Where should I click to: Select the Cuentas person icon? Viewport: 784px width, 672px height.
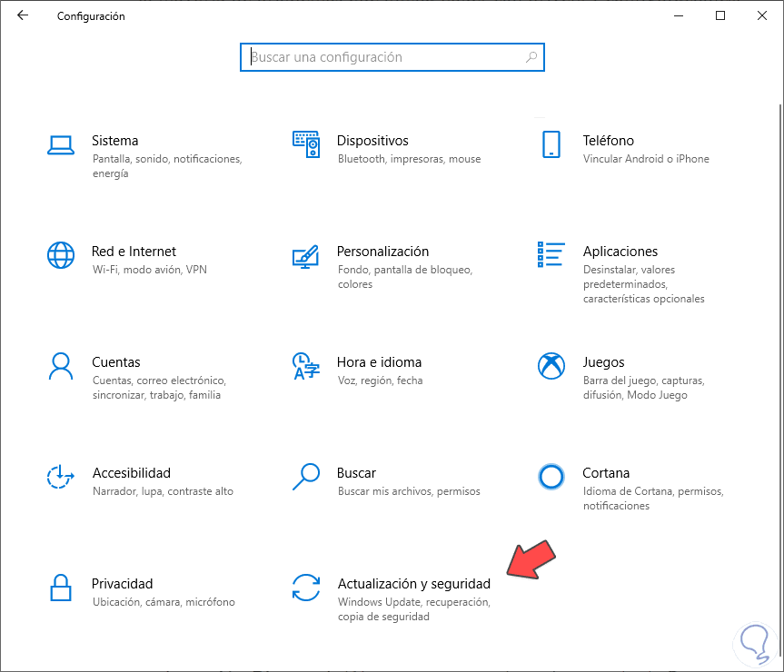pos(61,366)
